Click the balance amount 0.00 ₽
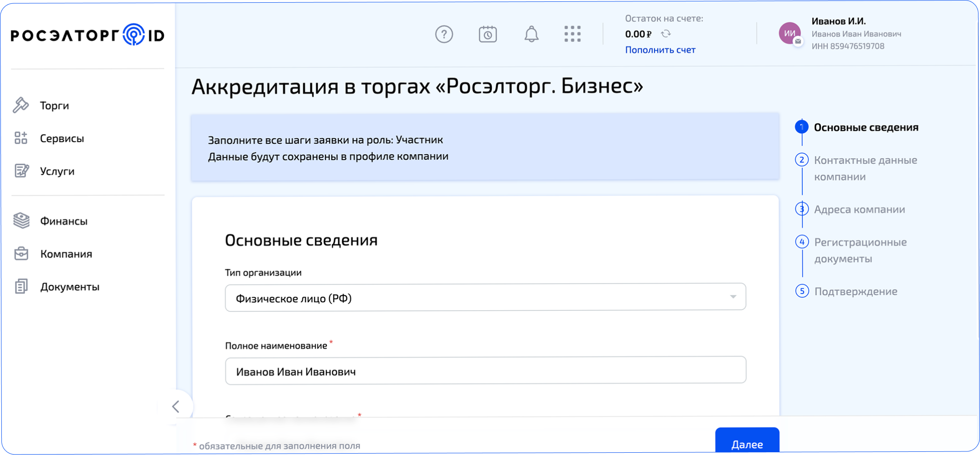Viewport: 980px width, 455px height. click(x=638, y=34)
